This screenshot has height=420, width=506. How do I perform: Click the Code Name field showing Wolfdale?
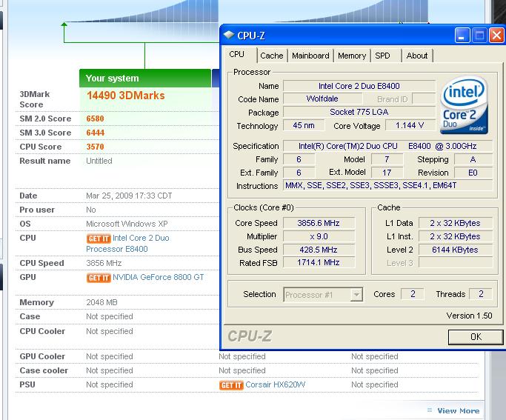click(x=322, y=99)
